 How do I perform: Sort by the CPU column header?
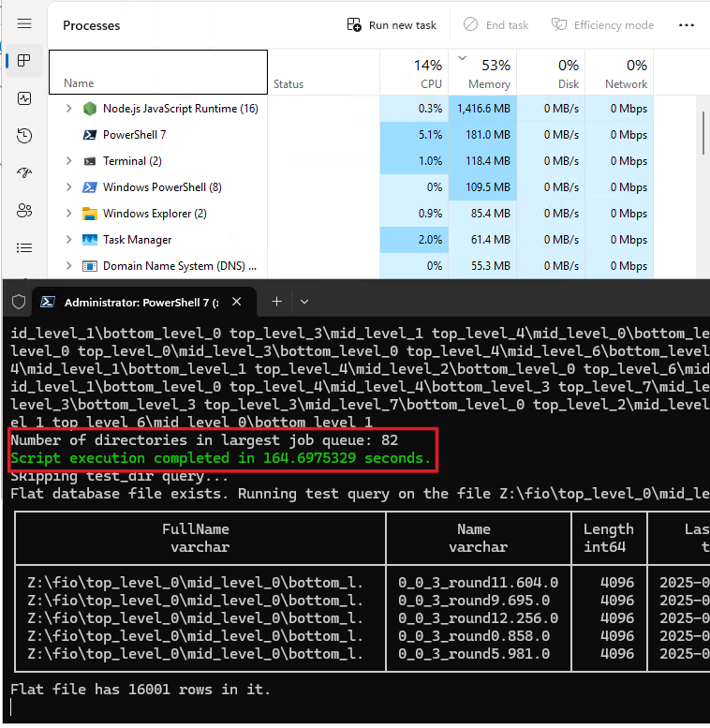click(x=414, y=72)
